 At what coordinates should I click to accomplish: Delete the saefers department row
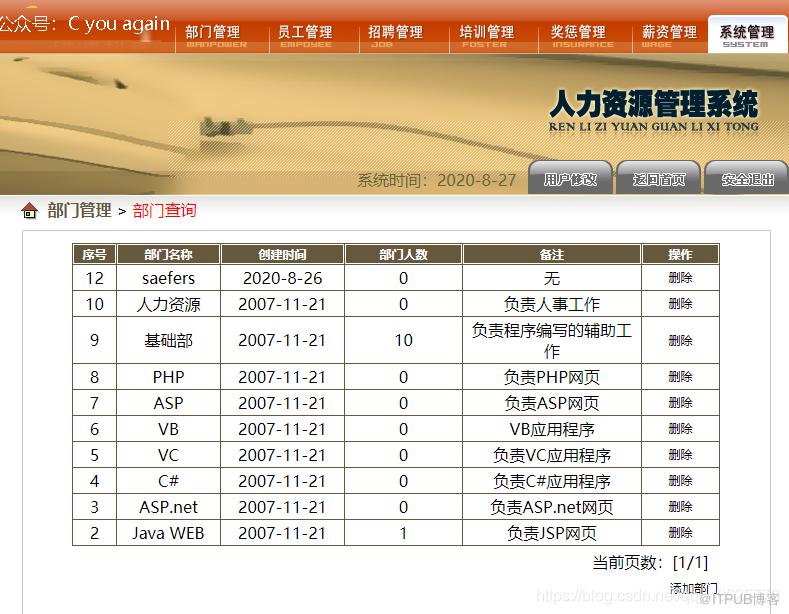pos(680,278)
